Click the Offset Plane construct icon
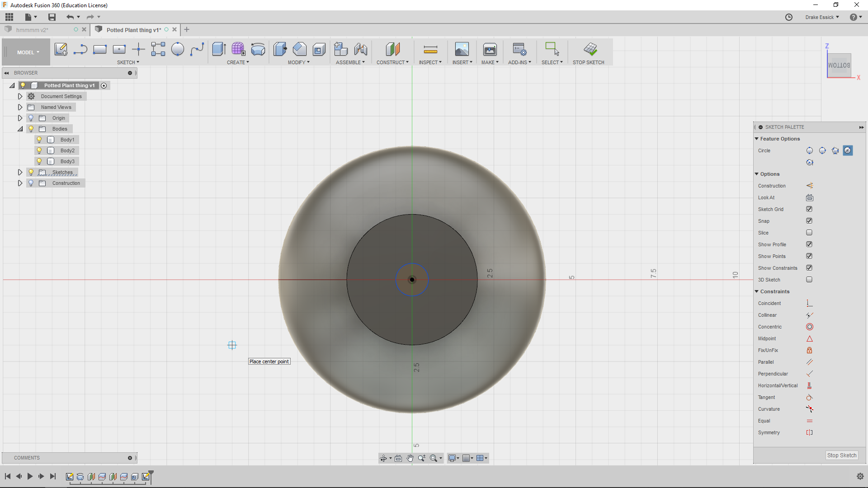 [392, 49]
